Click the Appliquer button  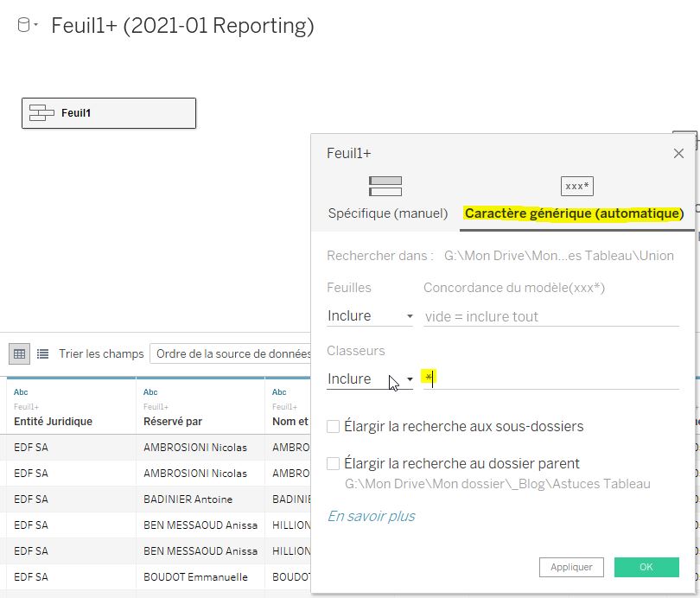click(x=571, y=567)
